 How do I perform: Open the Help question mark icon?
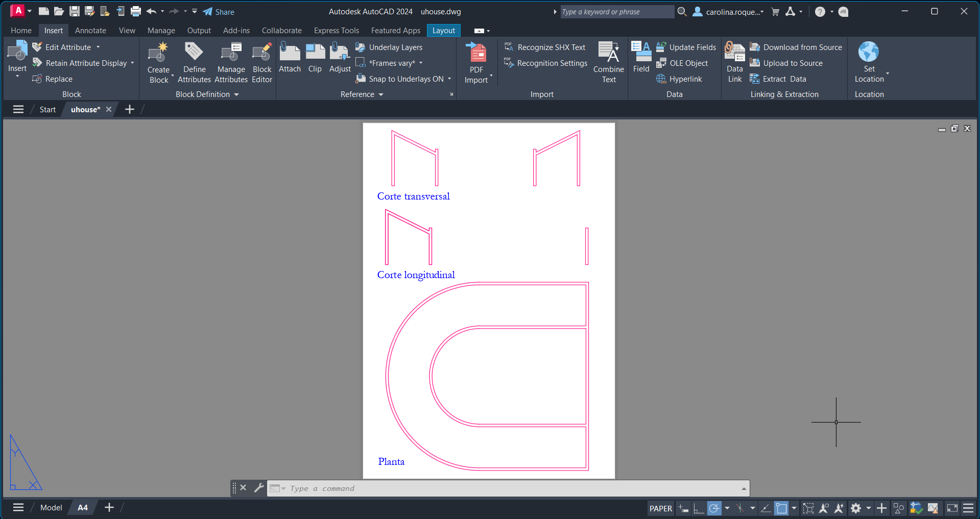[x=820, y=11]
